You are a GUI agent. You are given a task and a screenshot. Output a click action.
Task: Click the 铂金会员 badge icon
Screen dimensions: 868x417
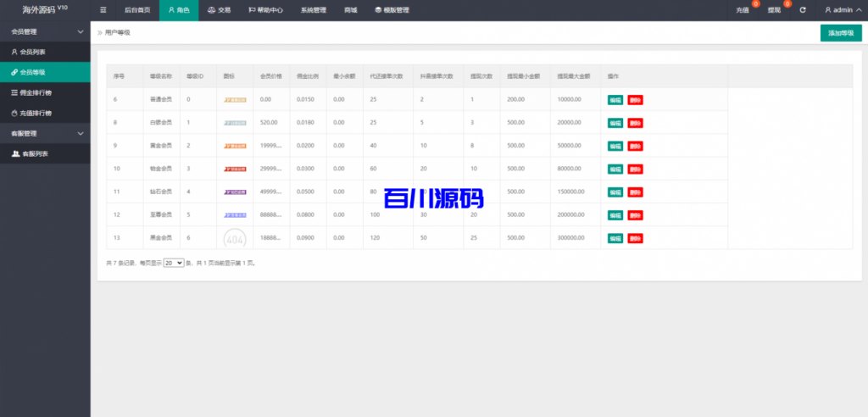click(x=235, y=169)
